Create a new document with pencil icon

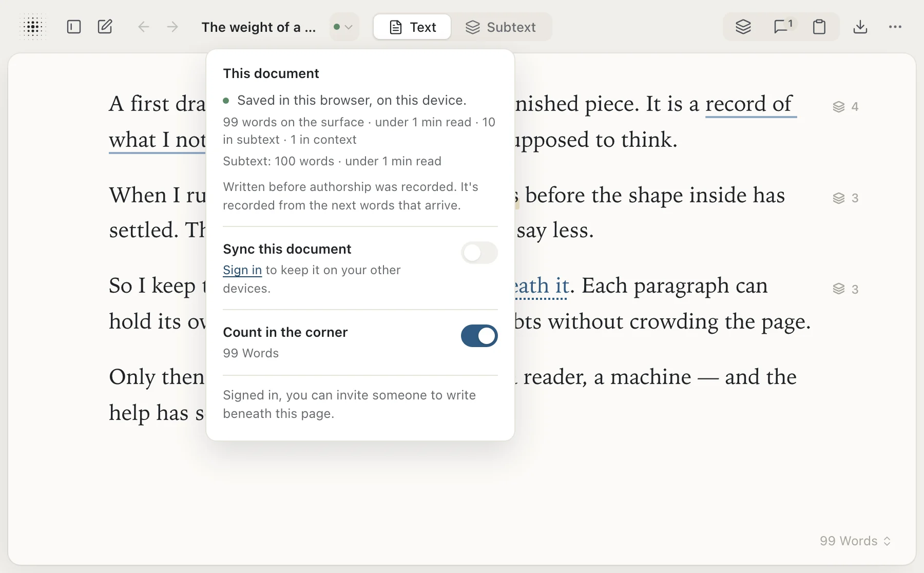[x=105, y=27]
